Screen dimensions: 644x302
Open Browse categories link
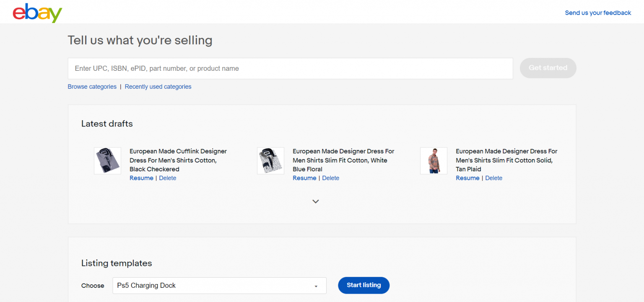coord(92,87)
